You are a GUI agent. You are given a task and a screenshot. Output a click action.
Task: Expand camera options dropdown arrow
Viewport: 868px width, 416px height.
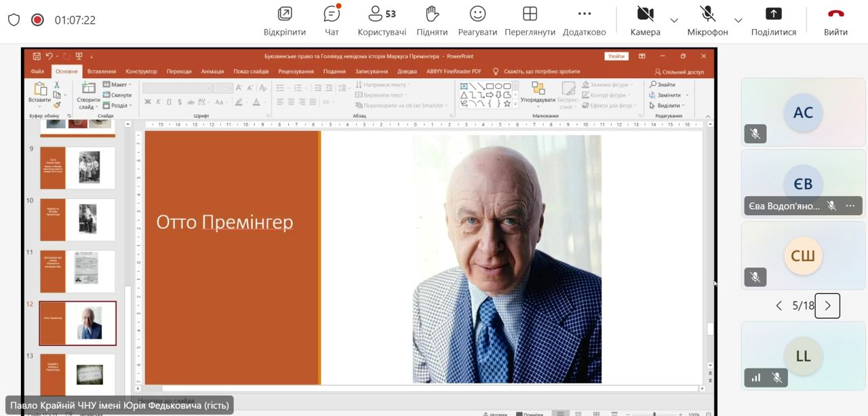tap(674, 20)
